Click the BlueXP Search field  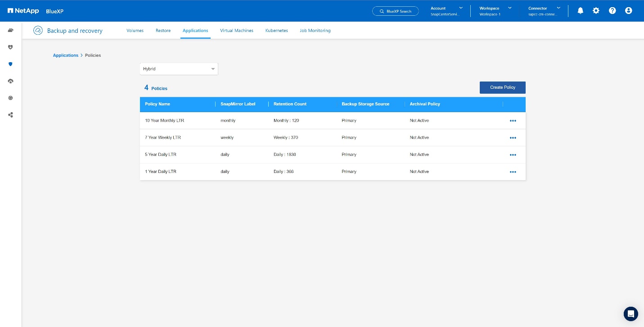tap(396, 11)
